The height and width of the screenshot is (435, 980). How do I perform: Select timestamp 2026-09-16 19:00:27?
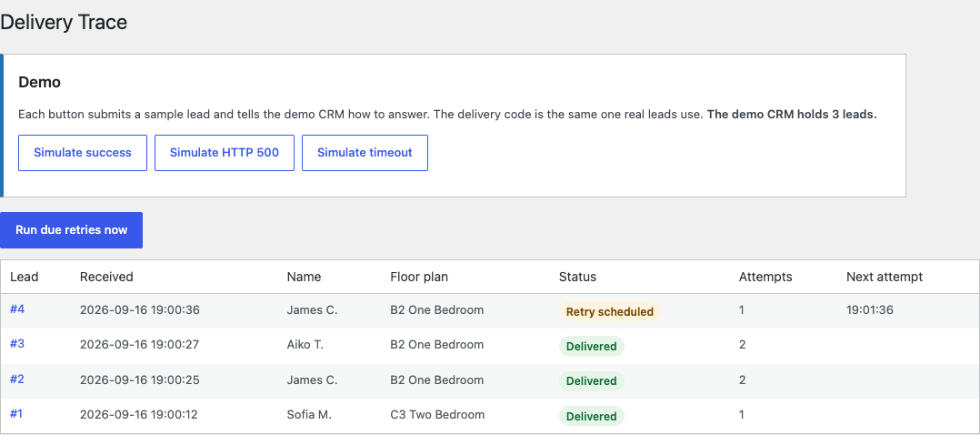pyautogui.click(x=140, y=344)
